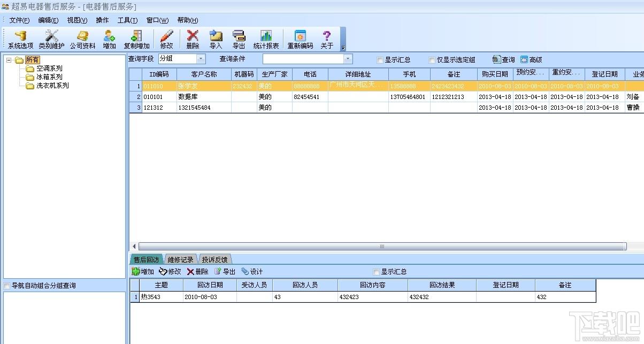Select the 所有 root folder node
The width and height of the screenshot is (644, 344).
[x=32, y=60]
